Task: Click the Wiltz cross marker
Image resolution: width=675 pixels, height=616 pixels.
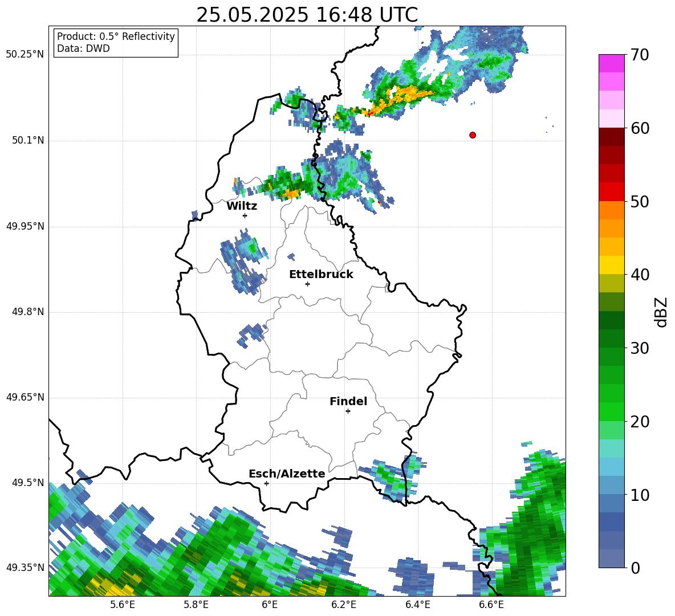Action: (245, 215)
